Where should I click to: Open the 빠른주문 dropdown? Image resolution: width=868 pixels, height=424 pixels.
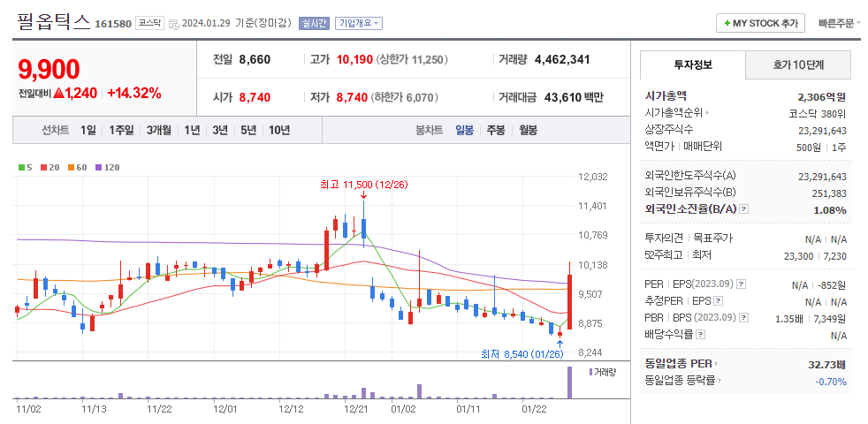coord(840,23)
